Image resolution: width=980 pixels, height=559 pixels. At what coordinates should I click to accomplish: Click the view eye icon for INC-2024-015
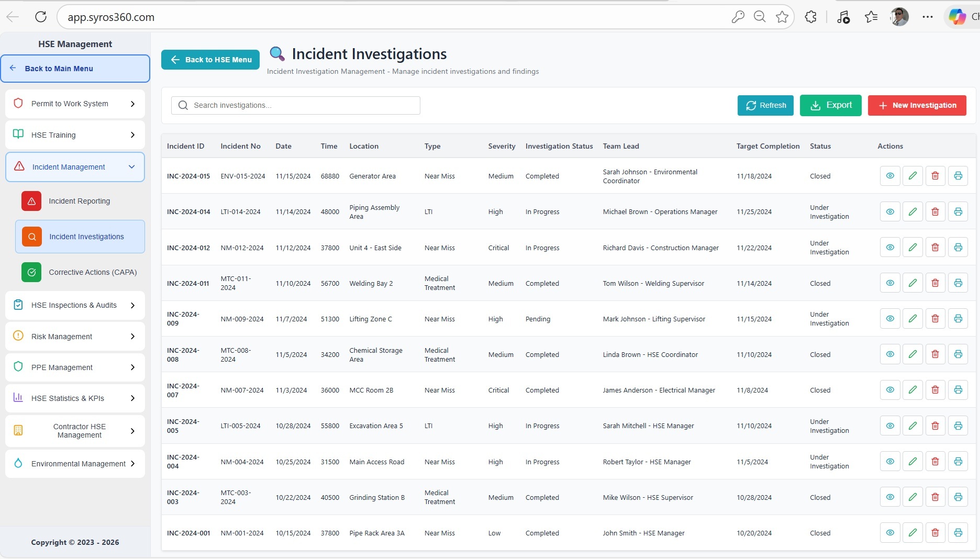pyautogui.click(x=890, y=176)
